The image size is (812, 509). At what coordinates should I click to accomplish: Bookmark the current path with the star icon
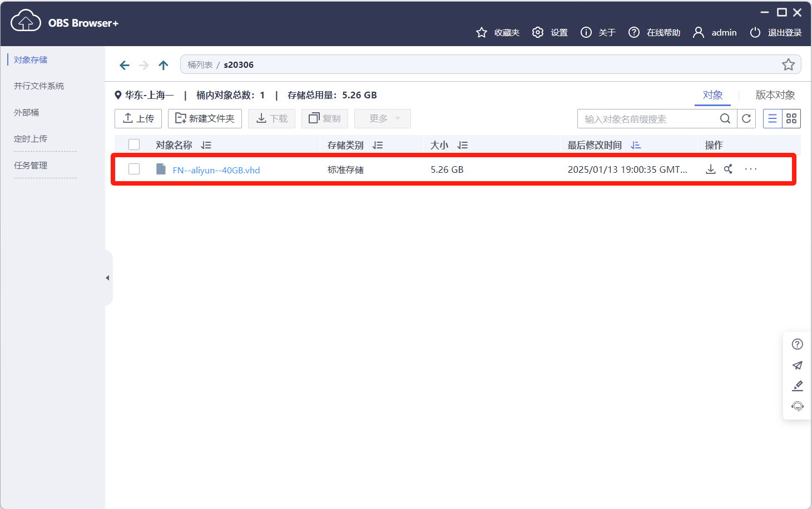click(x=788, y=64)
